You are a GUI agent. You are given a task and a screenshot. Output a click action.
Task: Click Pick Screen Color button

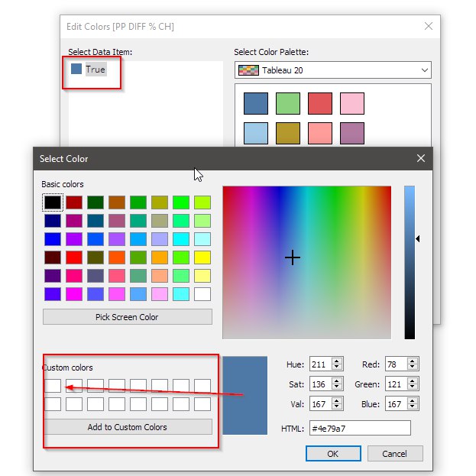[x=127, y=317]
